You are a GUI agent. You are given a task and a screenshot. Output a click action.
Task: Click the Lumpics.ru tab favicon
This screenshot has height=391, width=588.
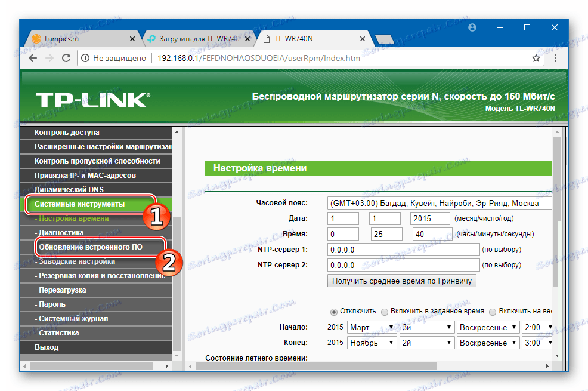tap(36, 39)
